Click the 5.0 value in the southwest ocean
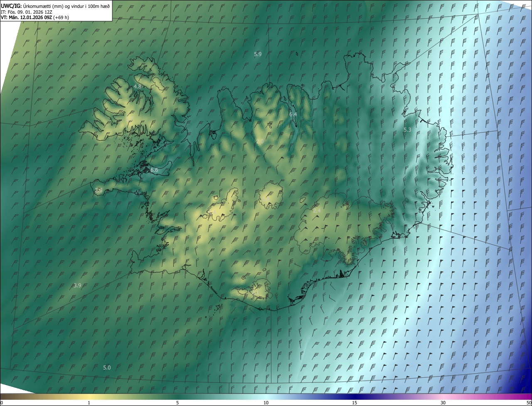The height and width of the screenshot is (406, 532). tap(107, 367)
